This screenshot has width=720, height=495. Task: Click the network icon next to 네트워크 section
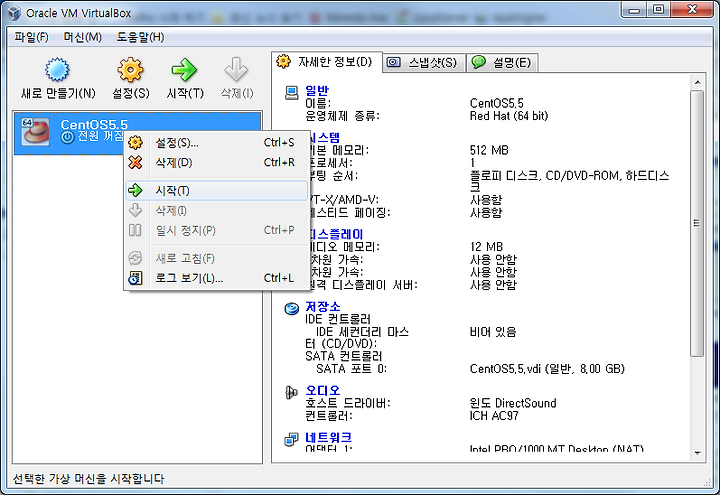[292, 439]
